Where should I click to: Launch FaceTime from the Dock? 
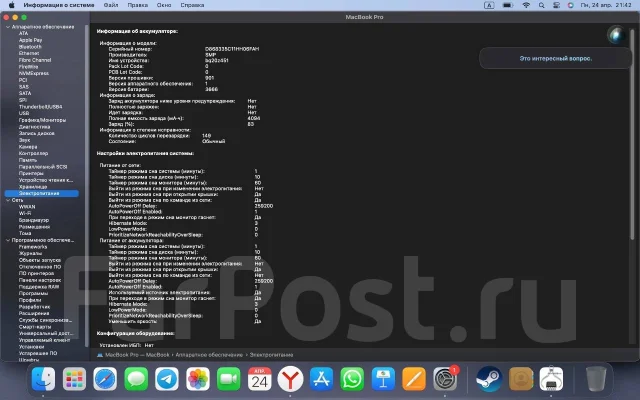tap(229, 379)
